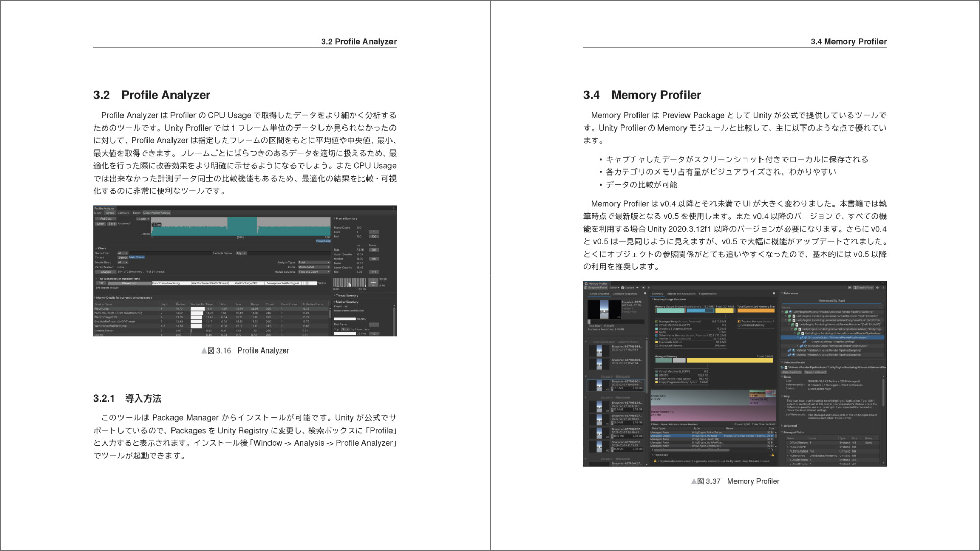Open the Summary tab in Memory Profiler
Image resolution: width=980 pixels, height=551 pixels.
point(657,294)
